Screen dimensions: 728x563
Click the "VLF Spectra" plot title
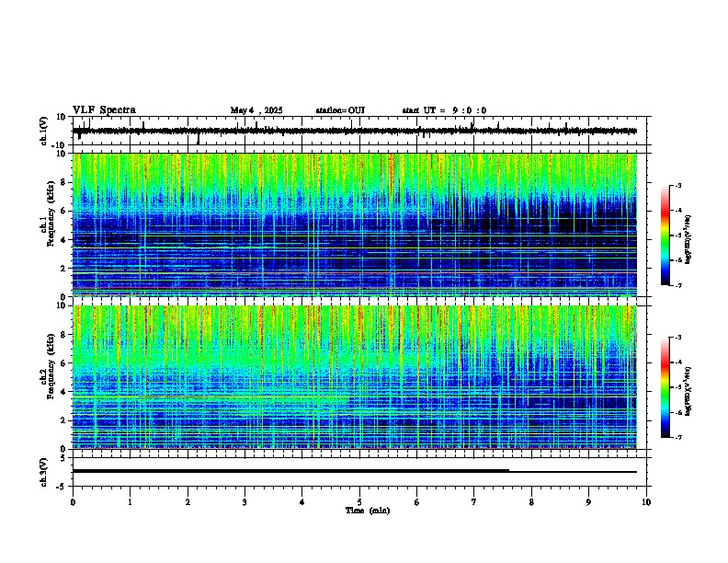tap(104, 110)
